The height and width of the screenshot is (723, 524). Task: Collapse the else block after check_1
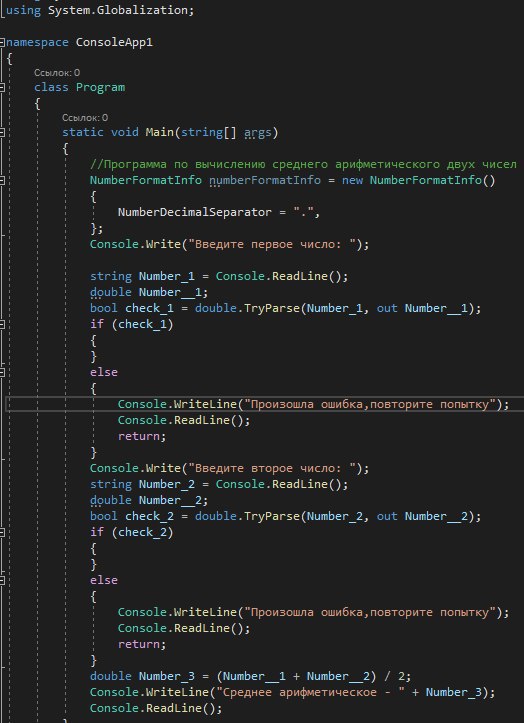[x=2, y=373]
